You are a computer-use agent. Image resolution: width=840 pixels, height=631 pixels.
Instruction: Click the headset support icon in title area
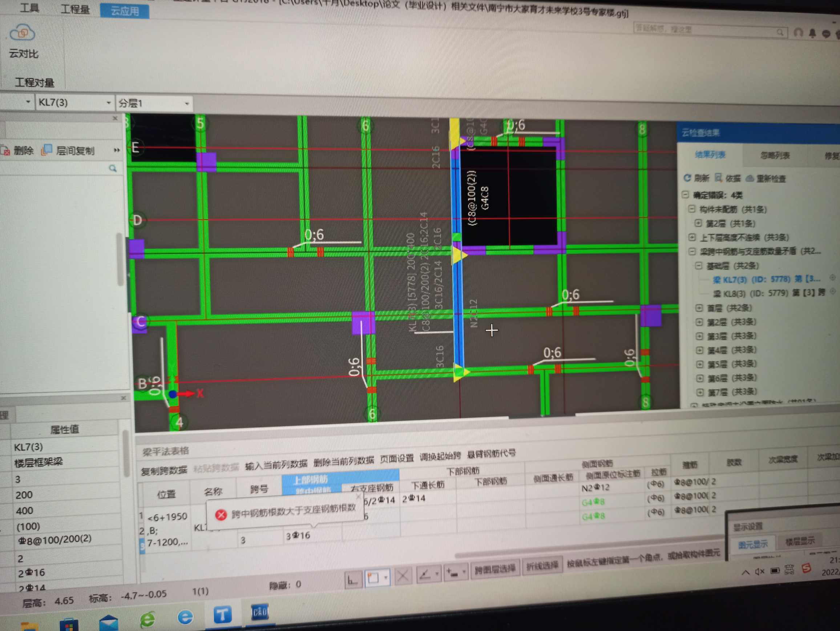[798, 33]
